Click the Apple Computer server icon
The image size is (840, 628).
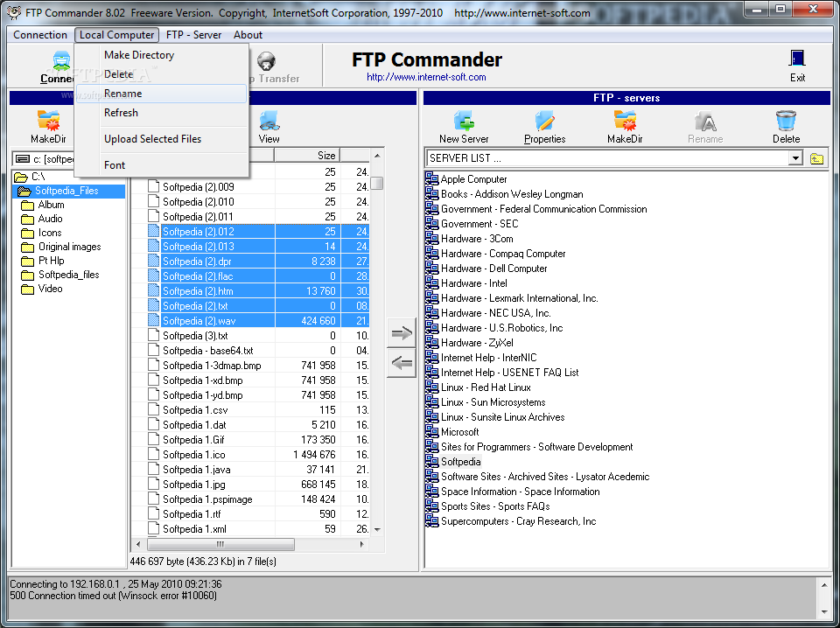[x=431, y=178]
